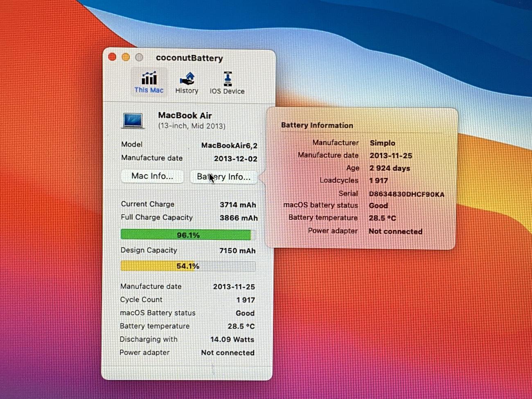The width and height of the screenshot is (532, 399).
Task: Click the MacBook Air title text
Action: (x=185, y=115)
